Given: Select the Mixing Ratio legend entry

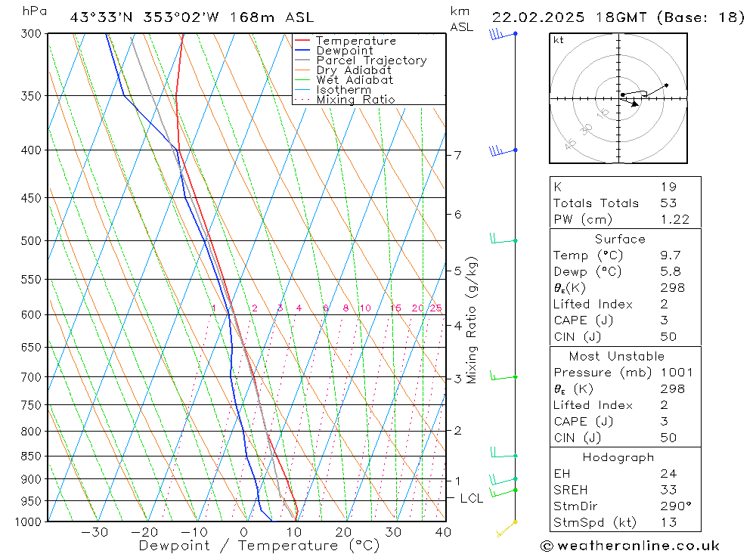Looking at the screenshot, I should pos(345,100).
